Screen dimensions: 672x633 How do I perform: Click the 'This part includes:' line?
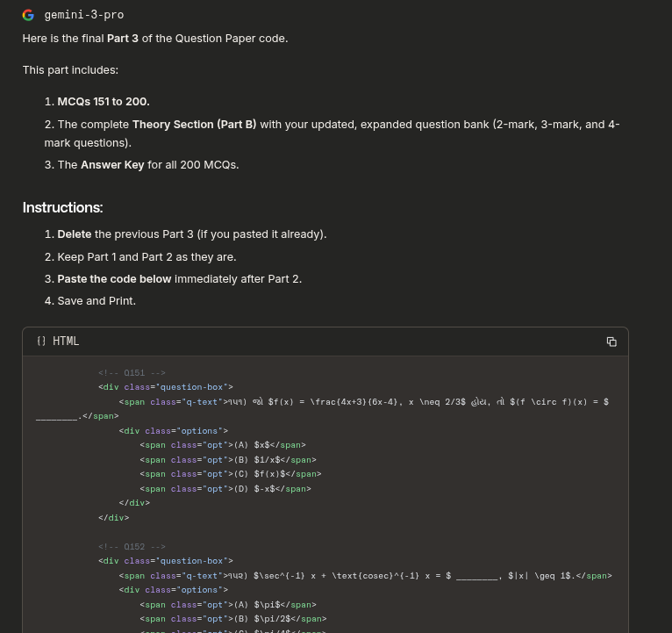click(x=70, y=70)
